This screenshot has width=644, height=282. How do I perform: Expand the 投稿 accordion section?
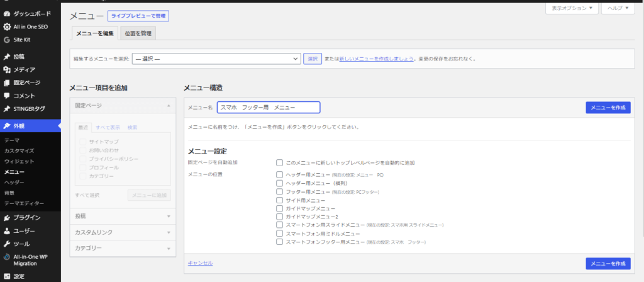click(123, 217)
